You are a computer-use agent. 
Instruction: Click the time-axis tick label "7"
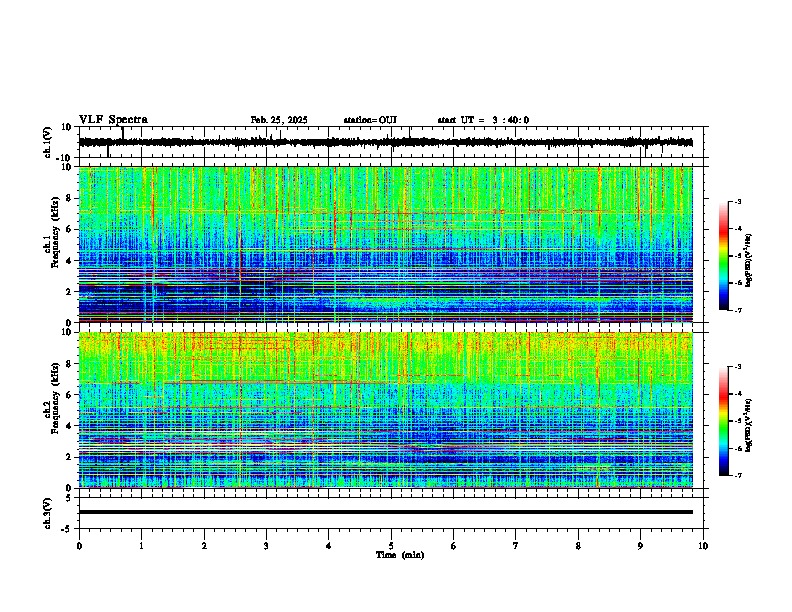(x=516, y=546)
